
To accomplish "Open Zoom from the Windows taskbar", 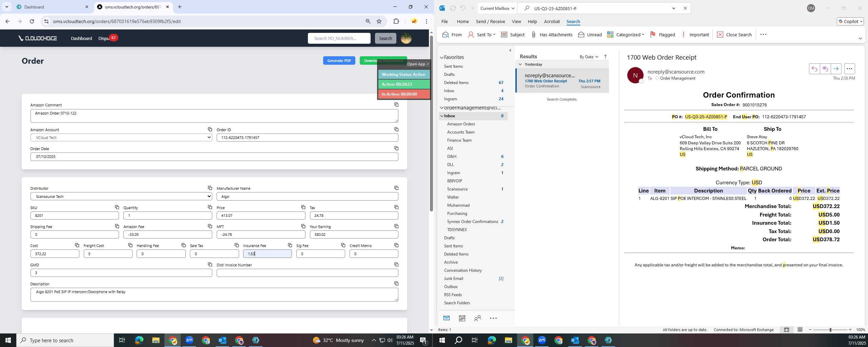I will click(189, 340).
